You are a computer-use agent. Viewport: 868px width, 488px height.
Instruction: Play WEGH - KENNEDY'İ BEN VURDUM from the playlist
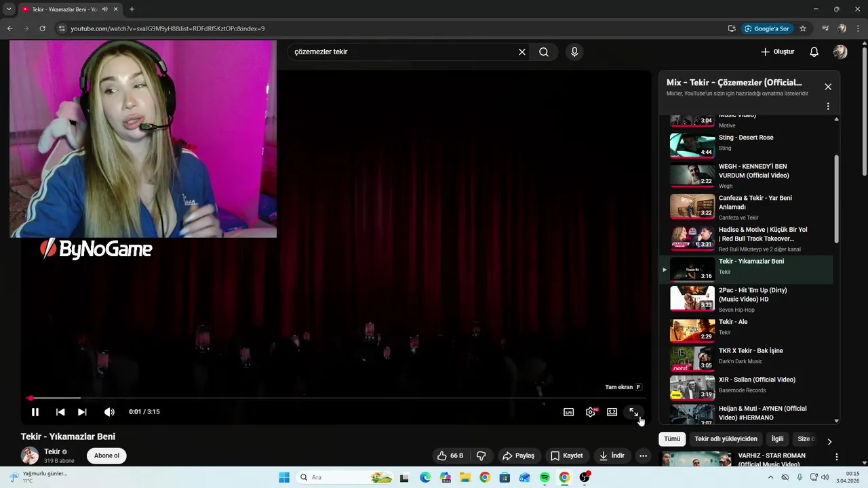pos(746,175)
